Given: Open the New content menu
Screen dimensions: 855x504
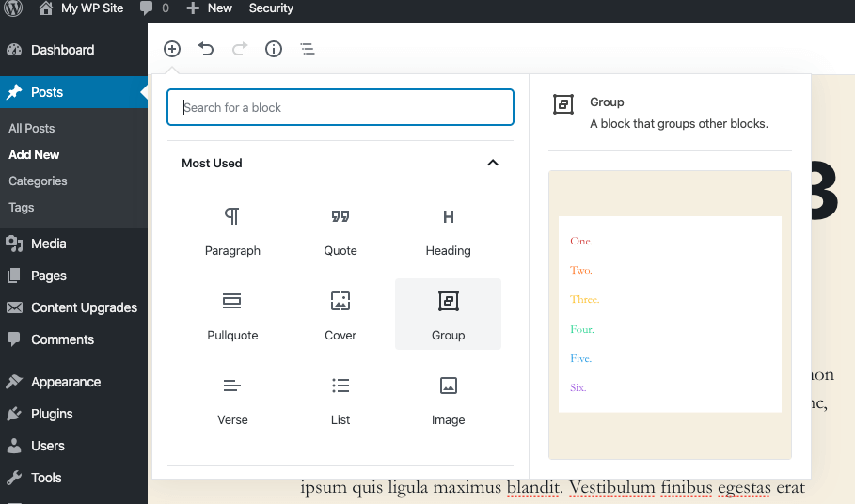Looking at the screenshot, I should [210, 8].
